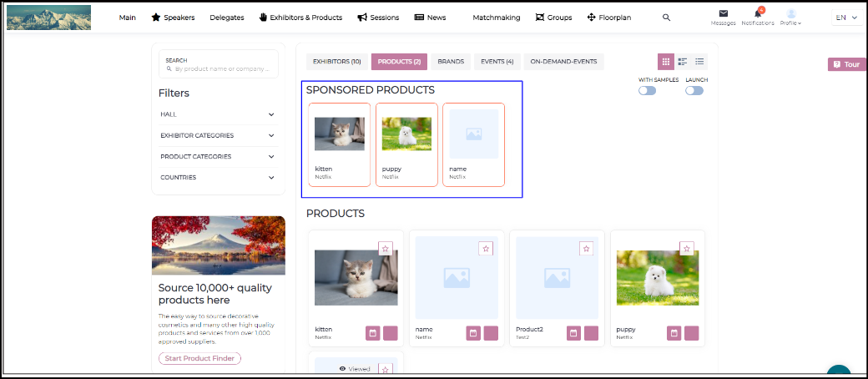
Task: Open the site search magnifier icon
Action: click(667, 18)
